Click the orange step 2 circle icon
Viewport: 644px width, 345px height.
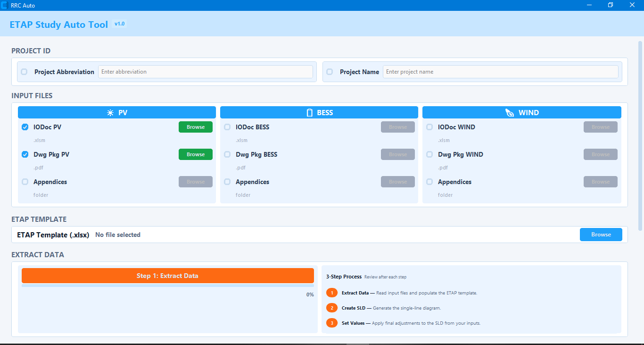pos(332,308)
